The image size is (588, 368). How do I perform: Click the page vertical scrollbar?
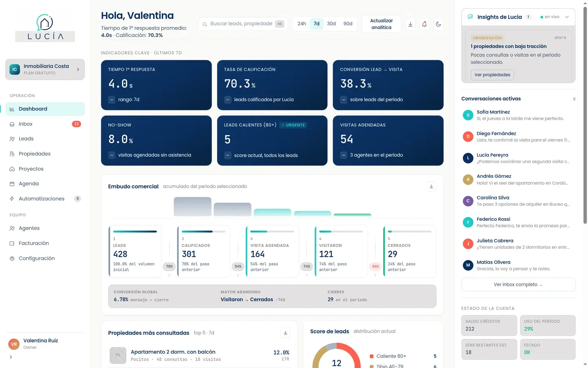coord(585,115)
